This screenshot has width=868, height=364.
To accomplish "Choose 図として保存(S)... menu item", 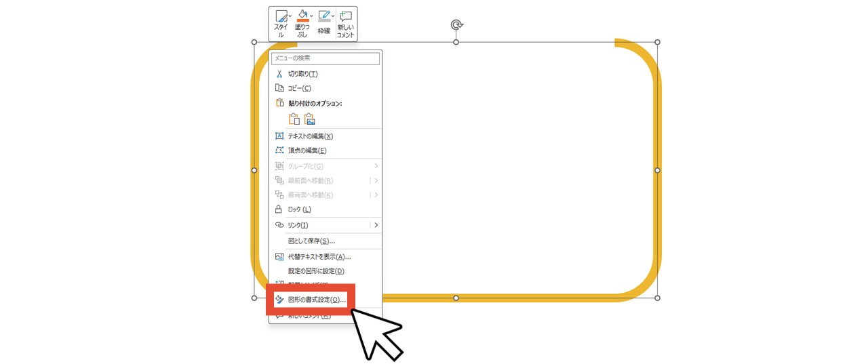I will click(311, 241).
